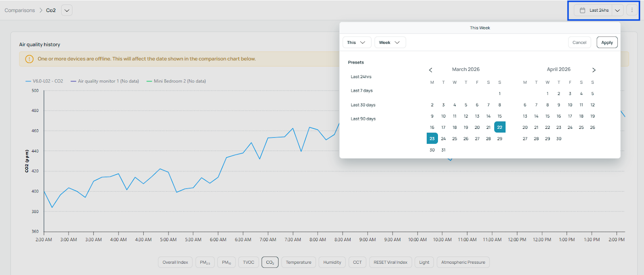Open the three-dot more options menu
644x275 pixels.
coord(632,10)
